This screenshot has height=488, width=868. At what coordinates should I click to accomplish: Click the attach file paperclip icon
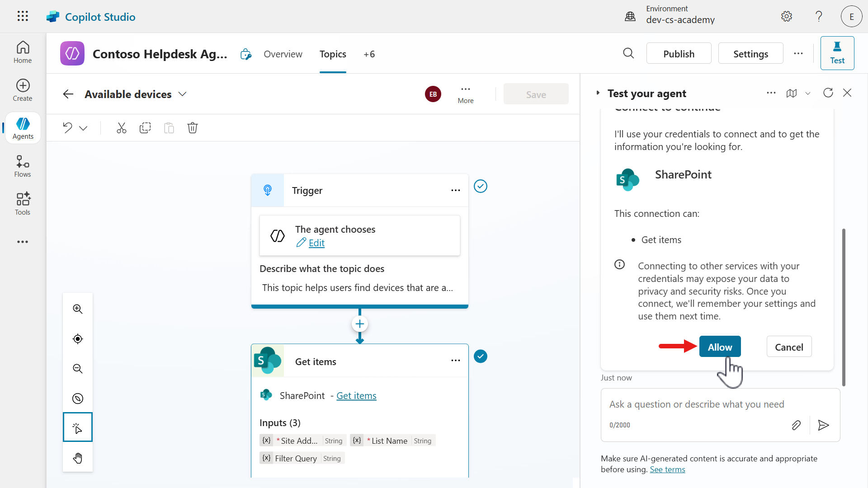tap(796, 425)
